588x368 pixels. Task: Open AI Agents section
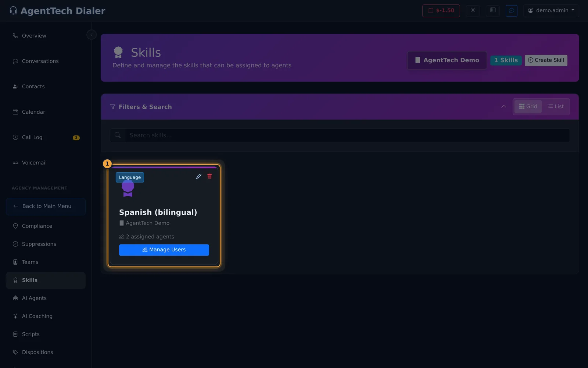[46, 298]
